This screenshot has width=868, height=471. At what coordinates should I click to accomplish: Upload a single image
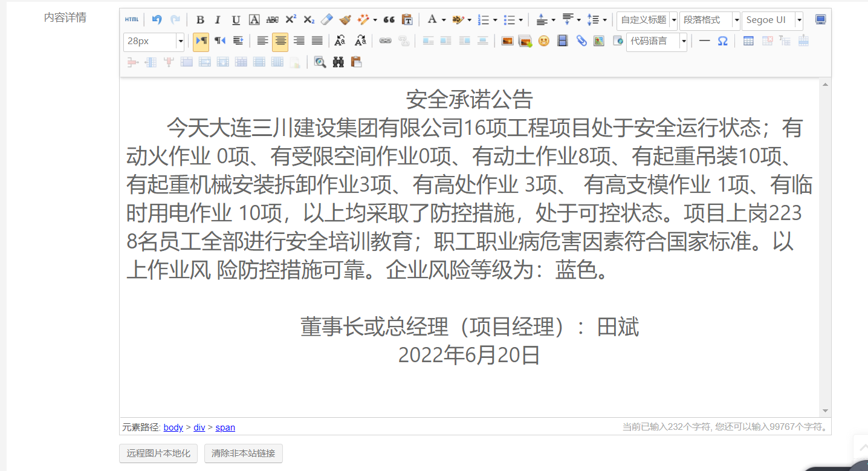click(x=508, y=41)
